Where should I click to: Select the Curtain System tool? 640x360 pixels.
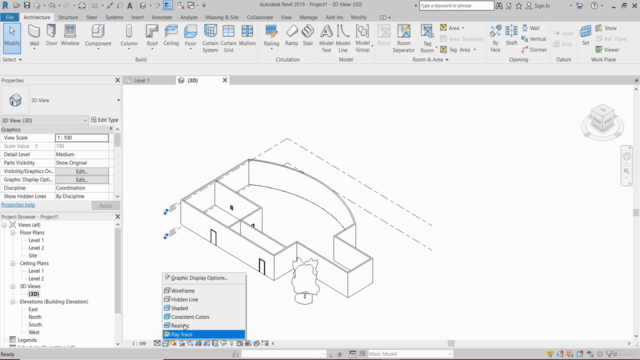pyautogui.click(x=210, y=38)
